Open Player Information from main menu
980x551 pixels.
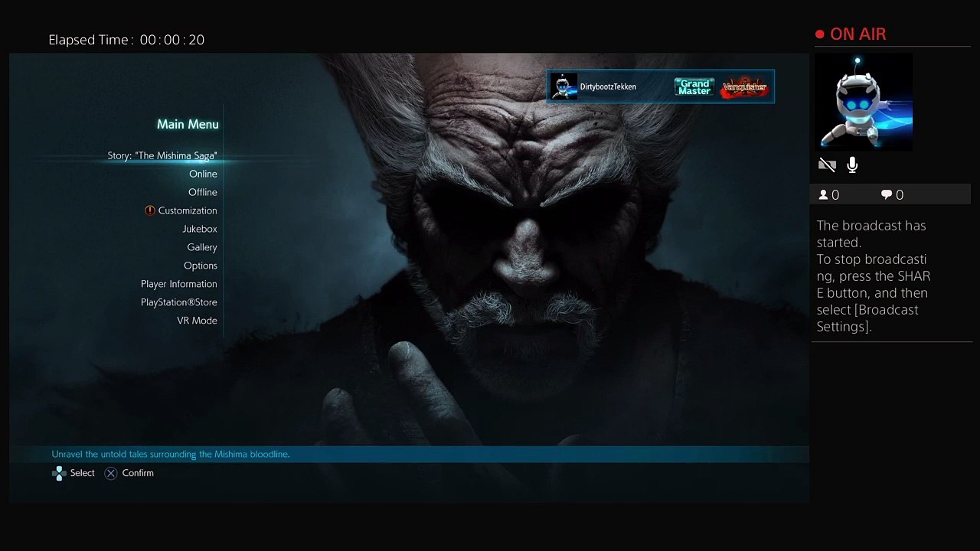coord(179,284)
